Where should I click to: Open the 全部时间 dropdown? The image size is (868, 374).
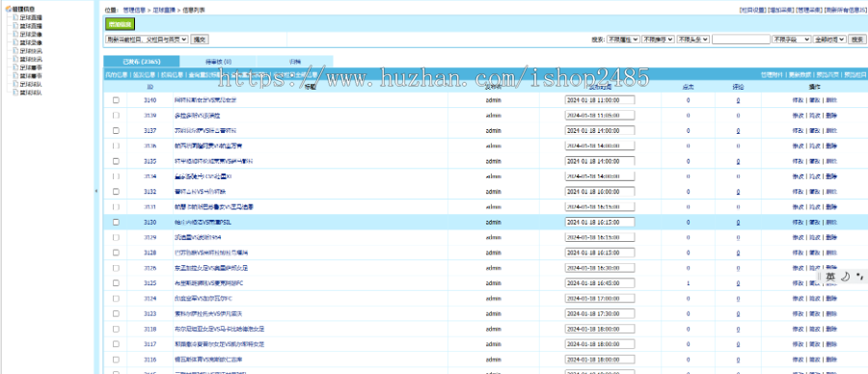tap(829, 40)
